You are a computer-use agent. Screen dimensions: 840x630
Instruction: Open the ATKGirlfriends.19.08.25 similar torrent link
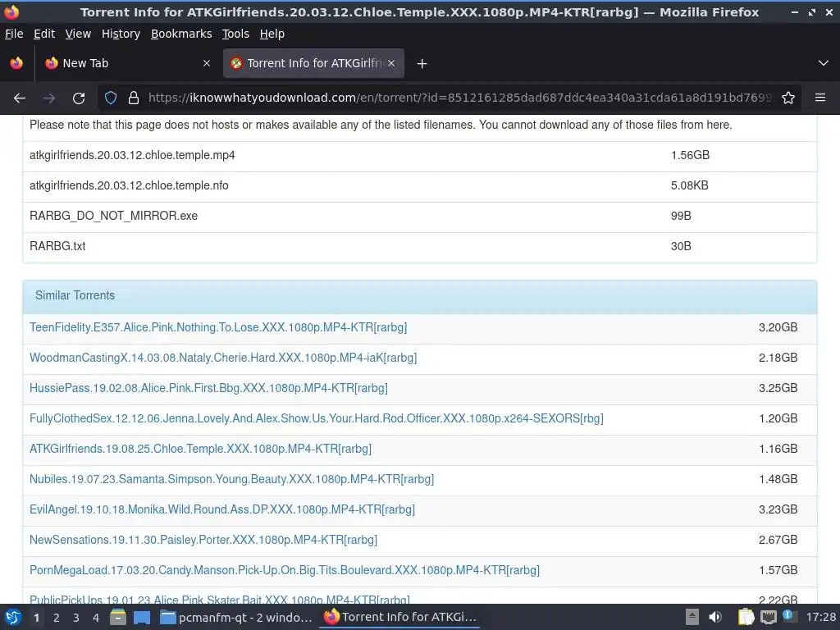(200, 449)
